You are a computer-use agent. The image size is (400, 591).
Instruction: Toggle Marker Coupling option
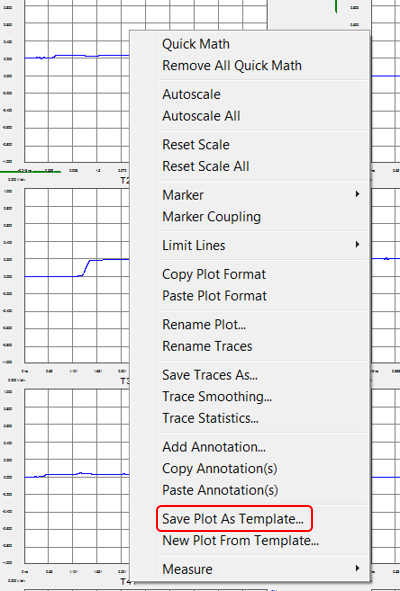(211, 217)
